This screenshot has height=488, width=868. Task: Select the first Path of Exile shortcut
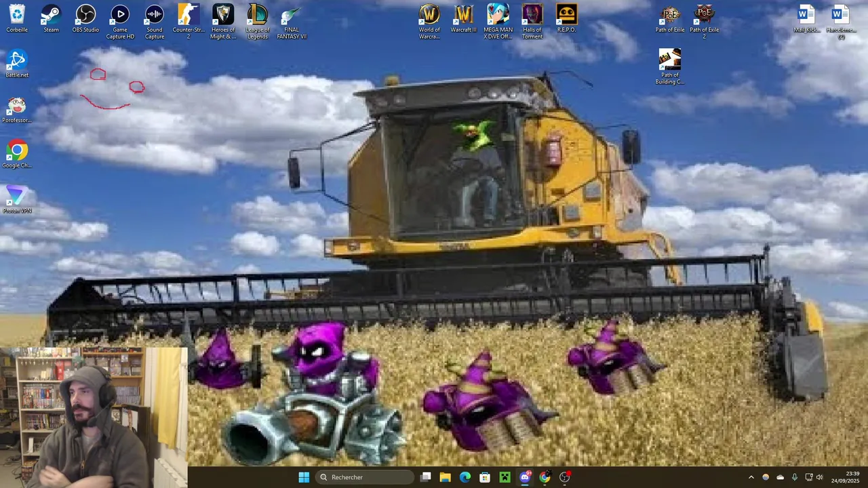(x=670, y=18)
